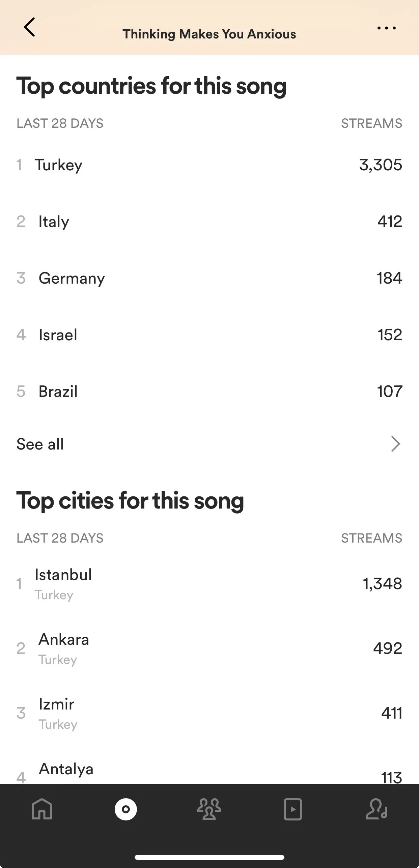Open the Audience tab icon

pyautogui.click(x=209, y=809)
